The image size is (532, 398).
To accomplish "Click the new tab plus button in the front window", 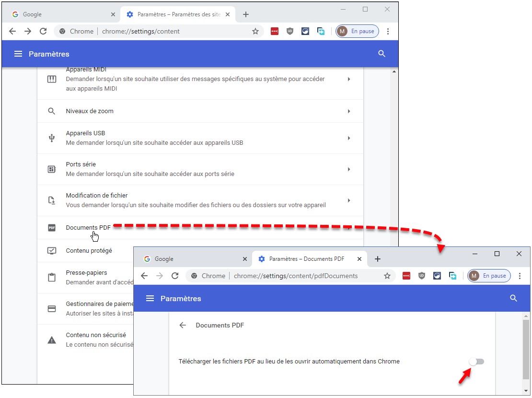I will [x=378, y=259].
